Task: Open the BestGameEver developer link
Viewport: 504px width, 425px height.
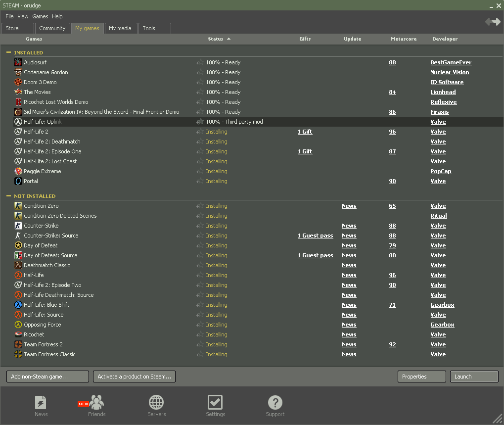Action: click(x=451, y=62)
